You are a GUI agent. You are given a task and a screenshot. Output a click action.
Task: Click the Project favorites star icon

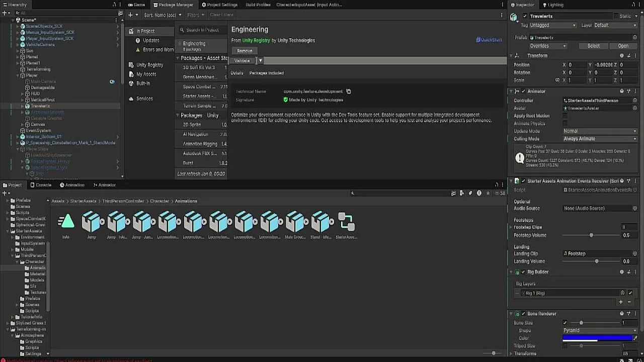click(x=488, y=193)
